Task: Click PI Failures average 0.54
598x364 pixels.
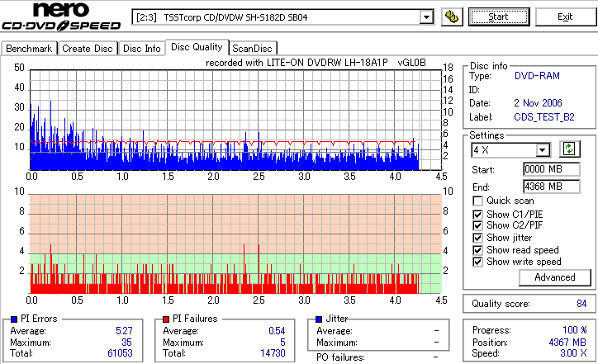Action: 277,331
